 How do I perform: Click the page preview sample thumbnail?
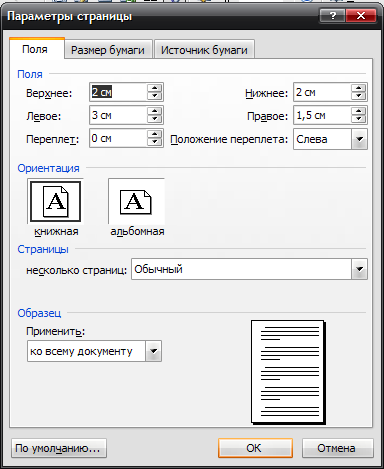tap(288, 372)
